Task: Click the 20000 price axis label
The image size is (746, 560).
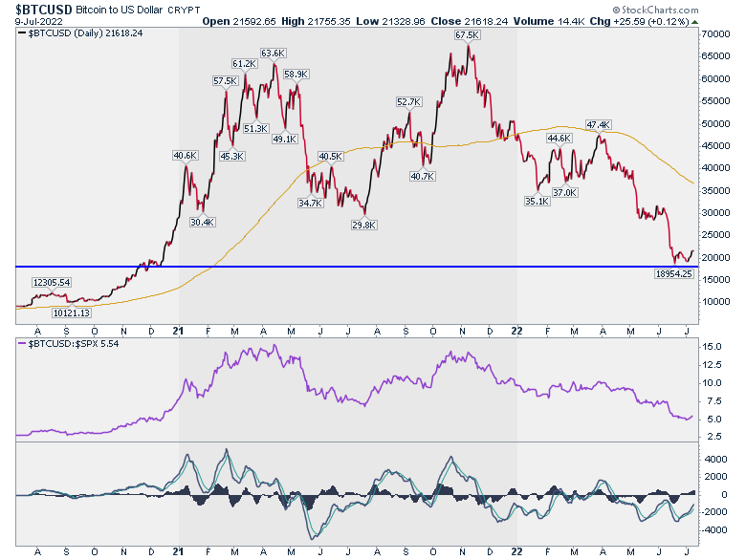Action: coord(715,257)
